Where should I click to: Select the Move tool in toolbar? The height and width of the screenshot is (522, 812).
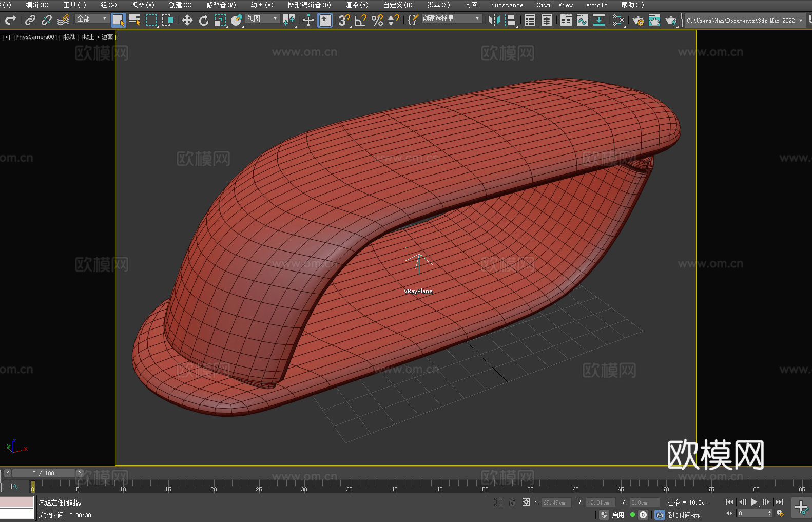pyautogui.click(x=187, y=20)
